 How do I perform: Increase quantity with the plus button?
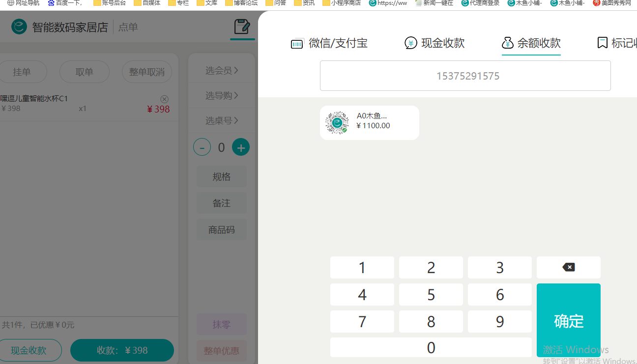click(241, 147)
